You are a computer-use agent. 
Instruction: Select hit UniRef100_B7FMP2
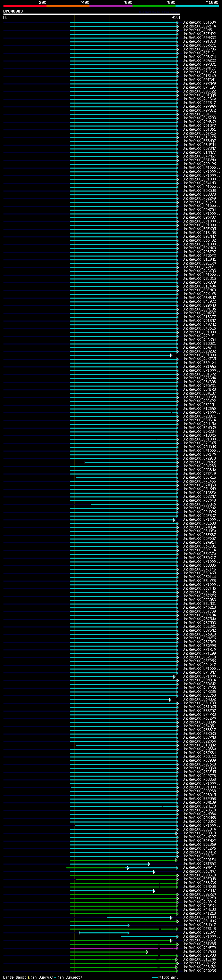[199, 34]
